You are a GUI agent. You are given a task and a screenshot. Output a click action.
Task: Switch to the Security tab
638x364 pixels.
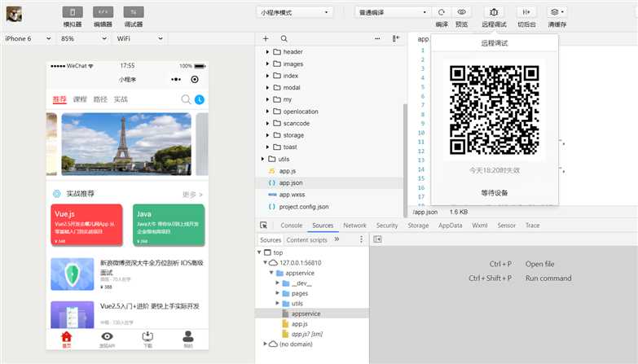coord(387,226)
